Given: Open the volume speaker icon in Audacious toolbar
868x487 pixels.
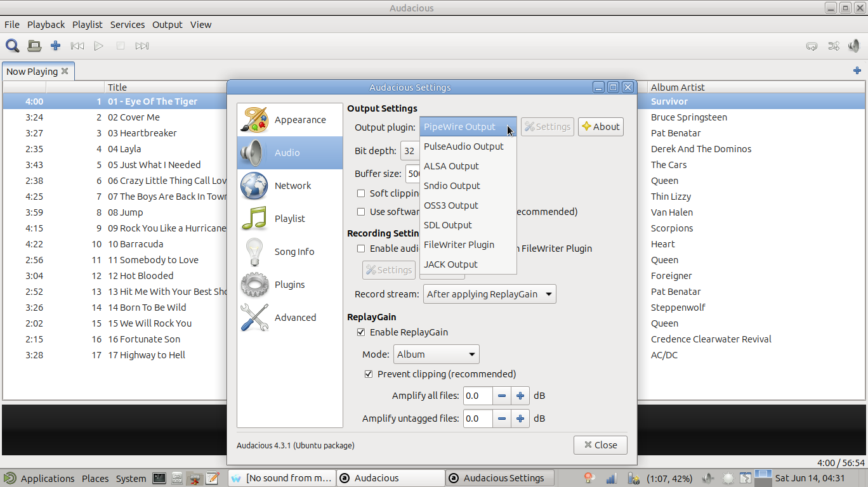Looking at the screenshot, I should point(854,46).
